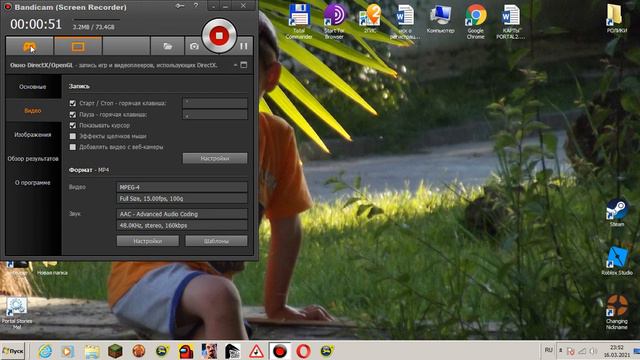Open the Обзор результатов tab

point(33,159)
